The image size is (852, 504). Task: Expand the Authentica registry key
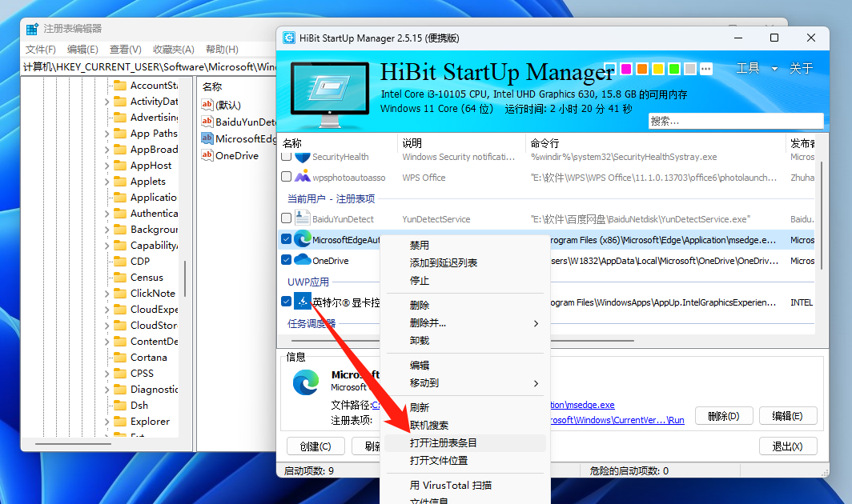(x=107, y=214)
